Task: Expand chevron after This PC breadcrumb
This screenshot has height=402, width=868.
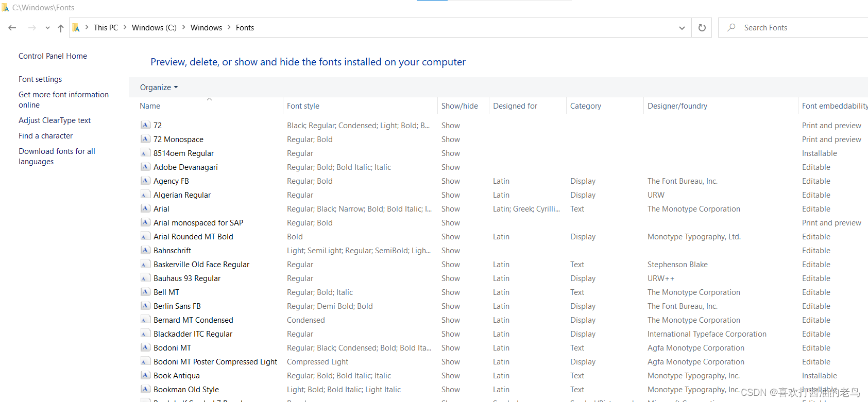Action: click(125, 27)
